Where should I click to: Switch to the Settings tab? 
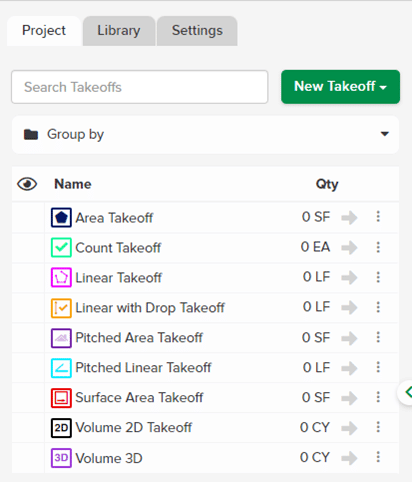coord(197,31)
